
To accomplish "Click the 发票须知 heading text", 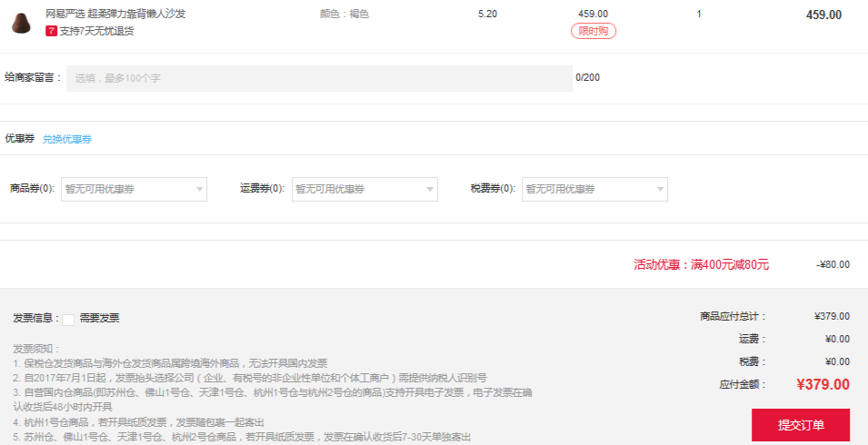I will [x=36, y=349].
